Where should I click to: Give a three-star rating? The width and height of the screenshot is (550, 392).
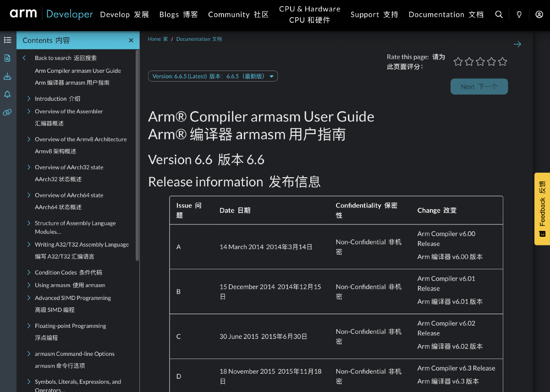pos(480,61)
